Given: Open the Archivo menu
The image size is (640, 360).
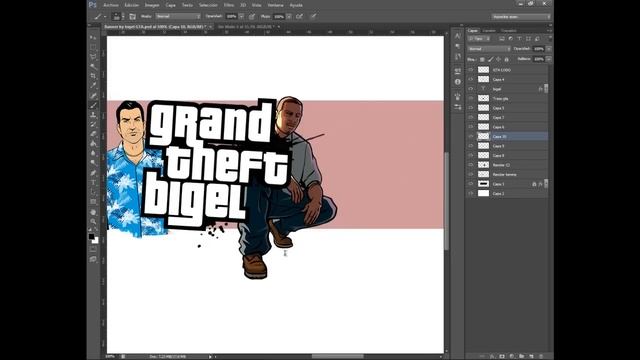Looking at the screenshot, I should (x=111, y=5).
